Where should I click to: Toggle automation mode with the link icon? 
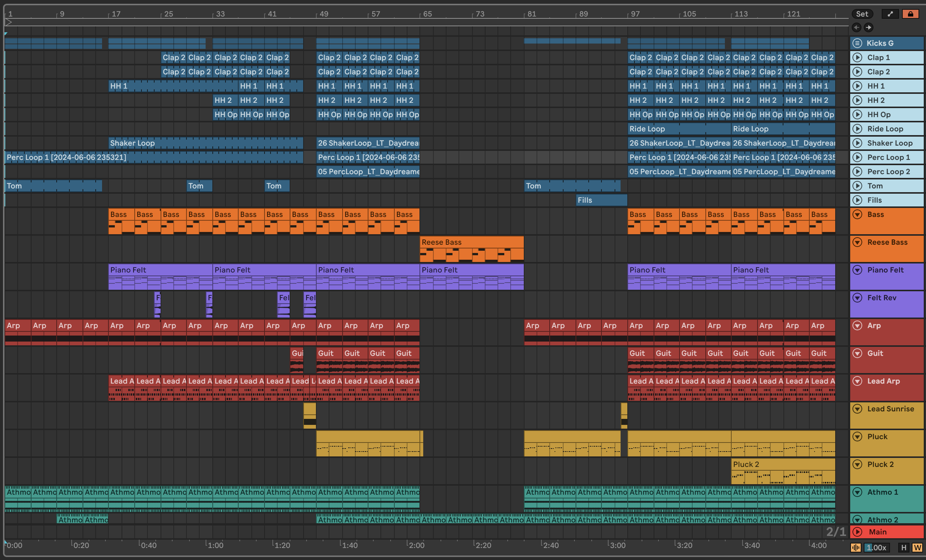point(890,14)
